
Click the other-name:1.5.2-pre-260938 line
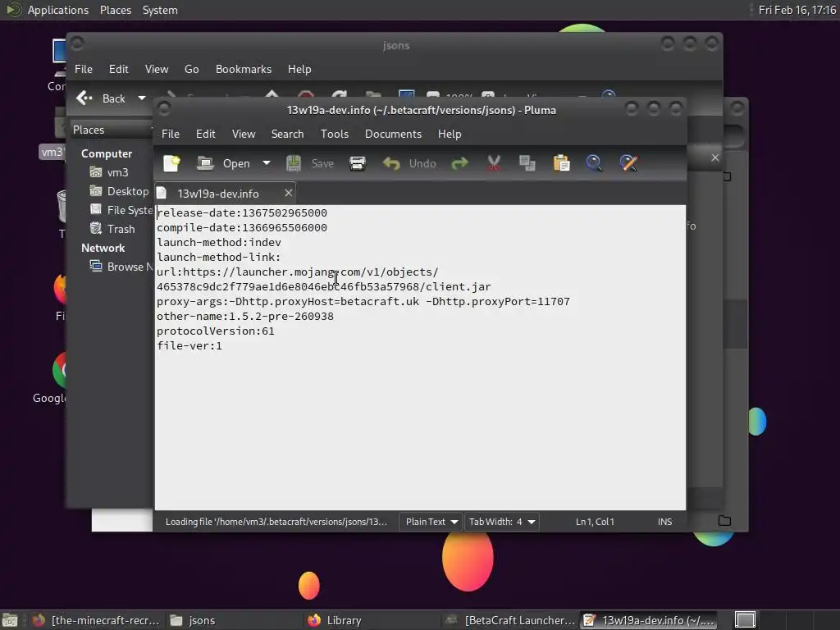[x=244, y=317]
